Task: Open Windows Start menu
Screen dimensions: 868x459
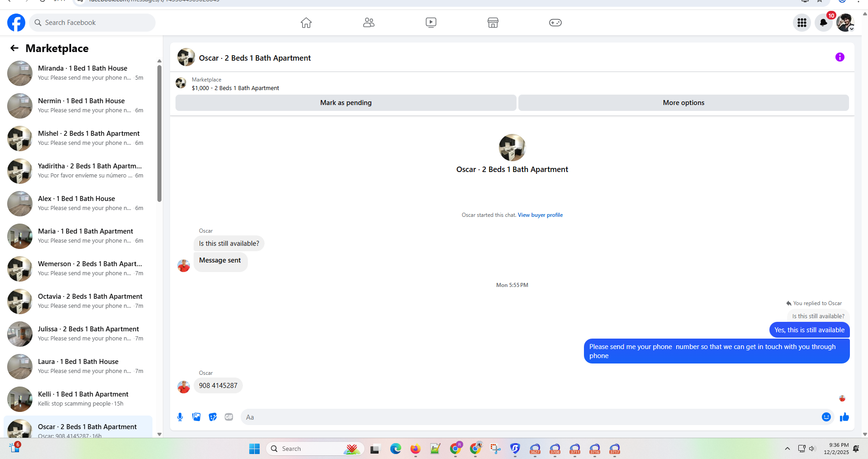Action: click(x=254, y=449)
